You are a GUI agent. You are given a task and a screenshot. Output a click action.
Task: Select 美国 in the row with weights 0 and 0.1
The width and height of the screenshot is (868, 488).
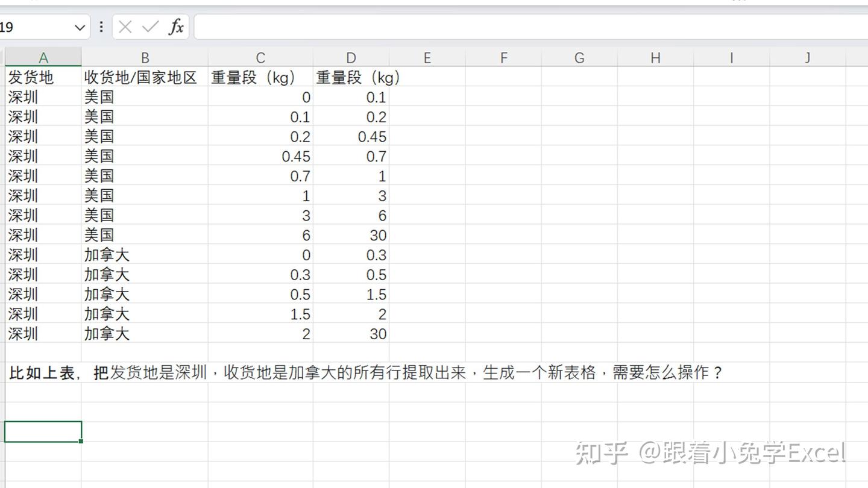(145, 97)
